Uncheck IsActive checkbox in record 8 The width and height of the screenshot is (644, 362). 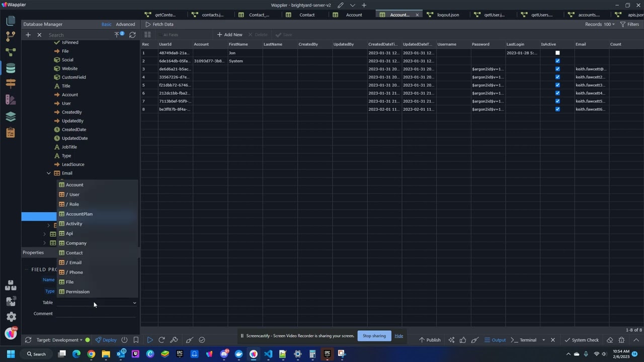(x=557, y=109)
